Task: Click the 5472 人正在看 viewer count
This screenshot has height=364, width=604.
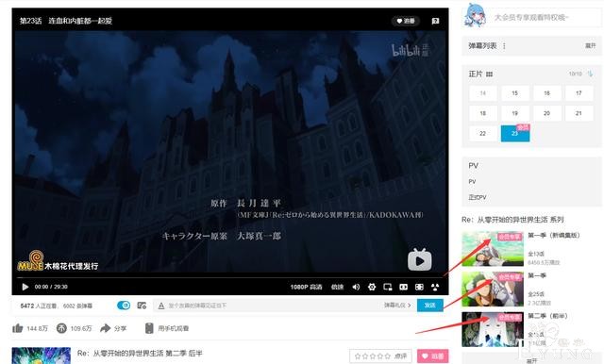Action: click(x=40, y=306)
